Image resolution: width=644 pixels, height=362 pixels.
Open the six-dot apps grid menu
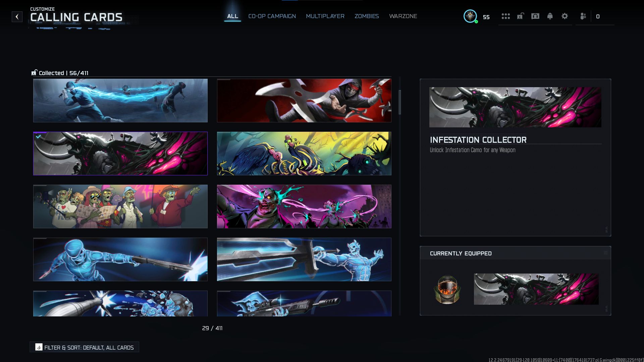click(505, 16)
